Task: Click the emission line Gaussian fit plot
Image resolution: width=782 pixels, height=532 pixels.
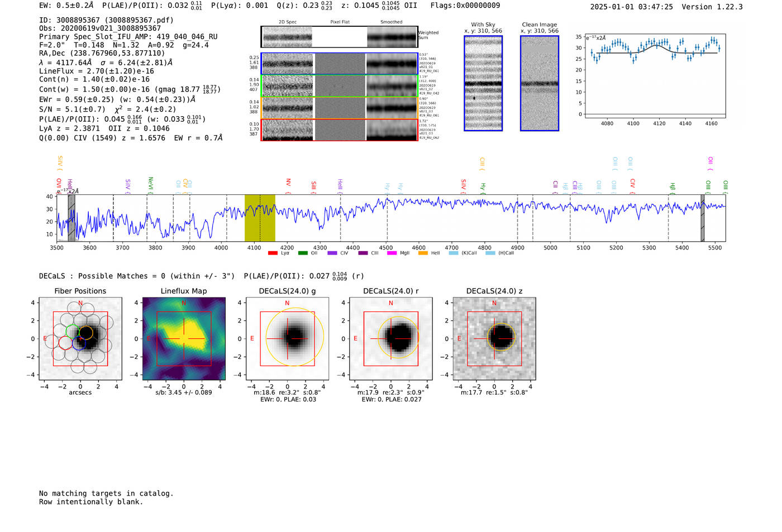Action: tap(655, 76)
